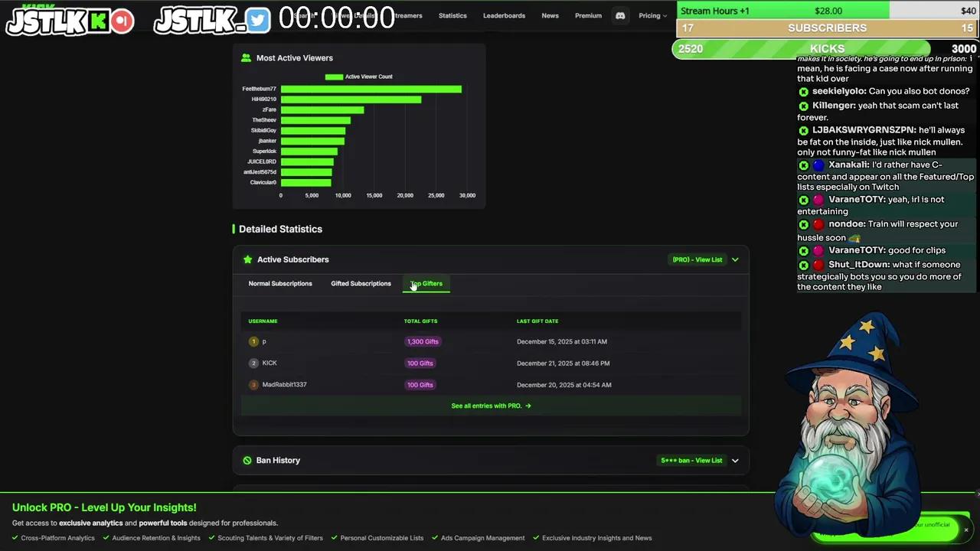Click the (PRO) - View List button
This screenshot has width=980, height=551.
[x=697, y=260]
